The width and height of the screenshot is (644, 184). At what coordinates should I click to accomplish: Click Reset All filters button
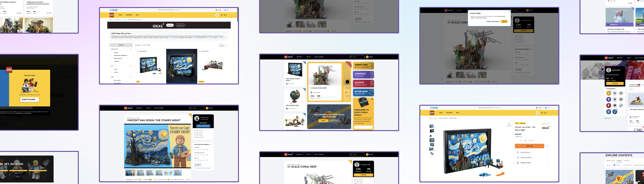121,45
